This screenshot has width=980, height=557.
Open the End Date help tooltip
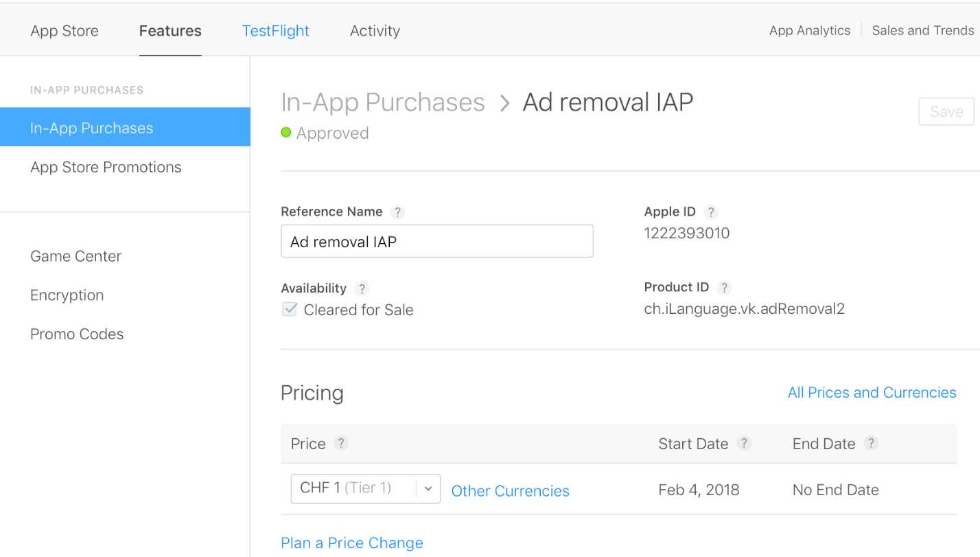[870, 444]
